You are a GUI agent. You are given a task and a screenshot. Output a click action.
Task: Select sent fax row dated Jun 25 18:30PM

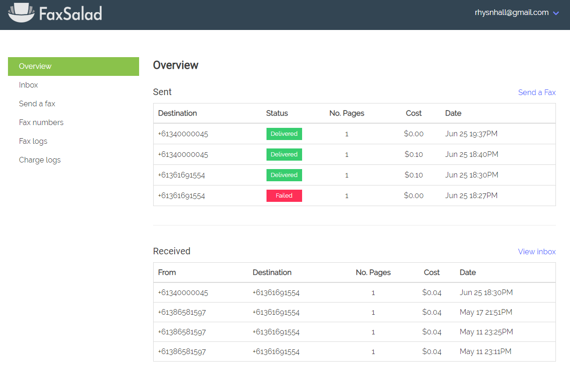pos(355,175)
